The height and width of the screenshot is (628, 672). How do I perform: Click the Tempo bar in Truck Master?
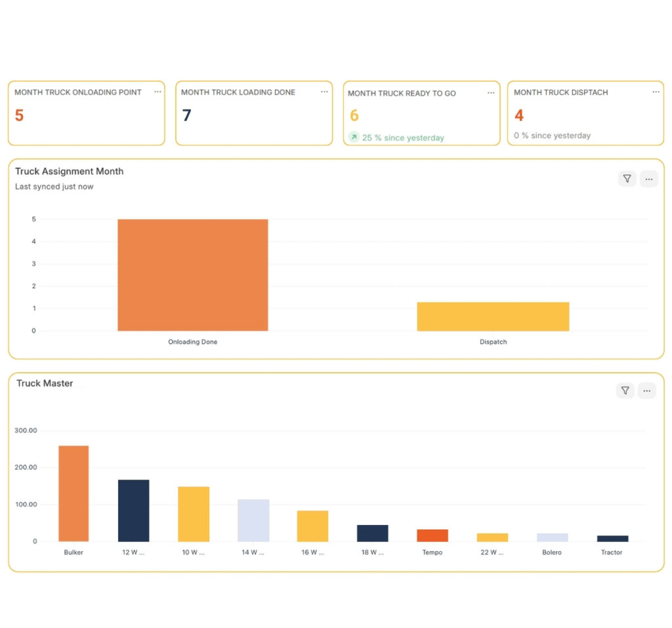tap(432, 534)
